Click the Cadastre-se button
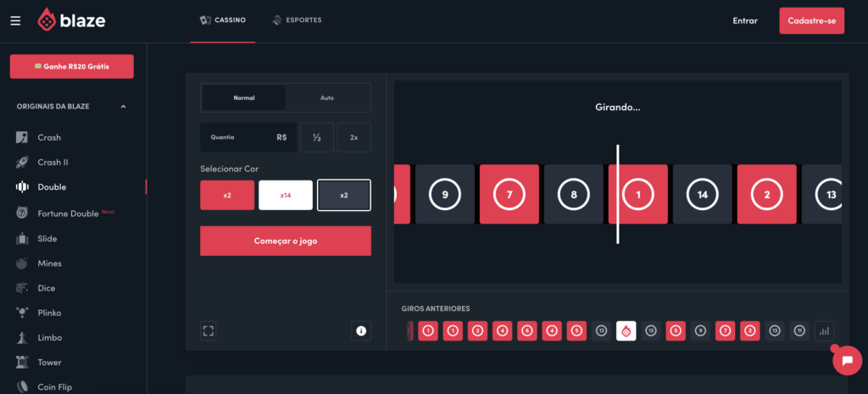This screenshot has height=394, width=868. [811, 20]
